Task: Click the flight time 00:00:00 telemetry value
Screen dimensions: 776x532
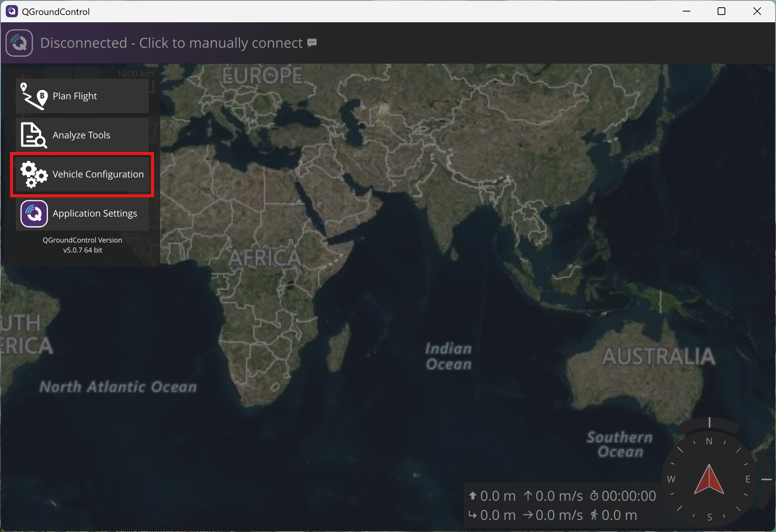Action: coord(628,496)
